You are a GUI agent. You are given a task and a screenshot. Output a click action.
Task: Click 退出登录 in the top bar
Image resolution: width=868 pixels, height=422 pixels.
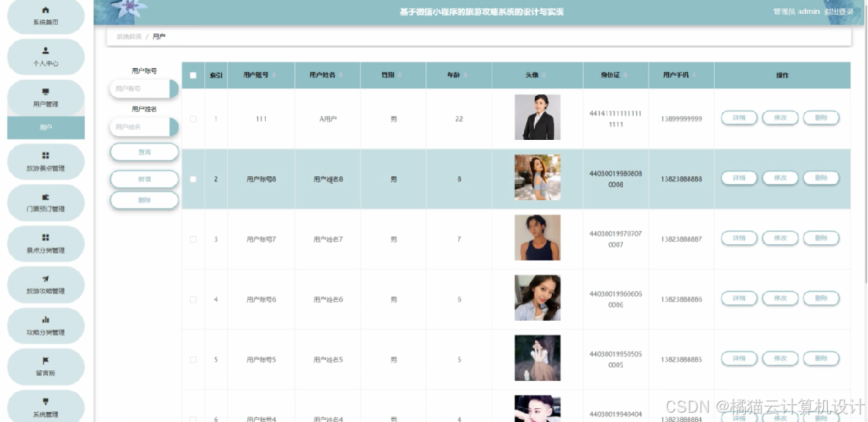coord(839,12)
